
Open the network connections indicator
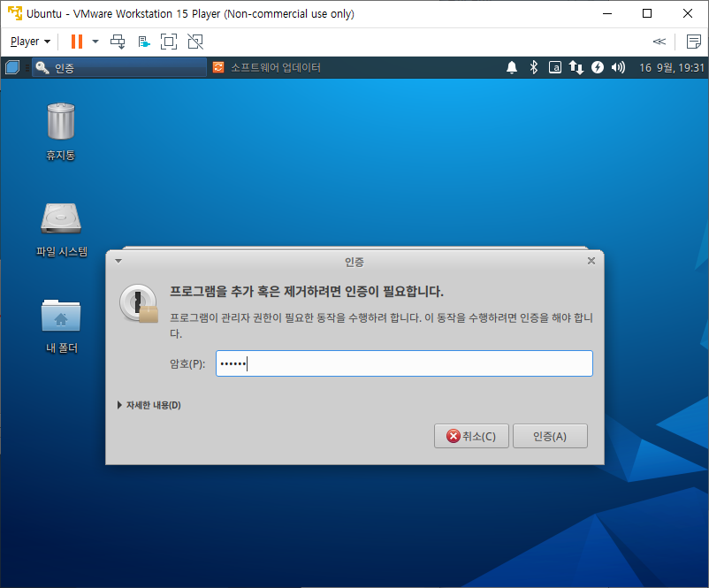point(576,67)
